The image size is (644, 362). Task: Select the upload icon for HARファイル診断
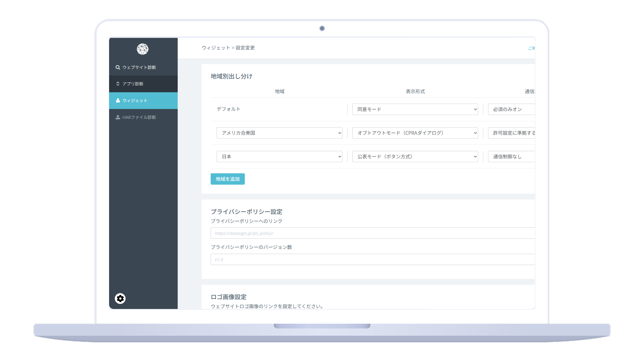pos(117,117)
